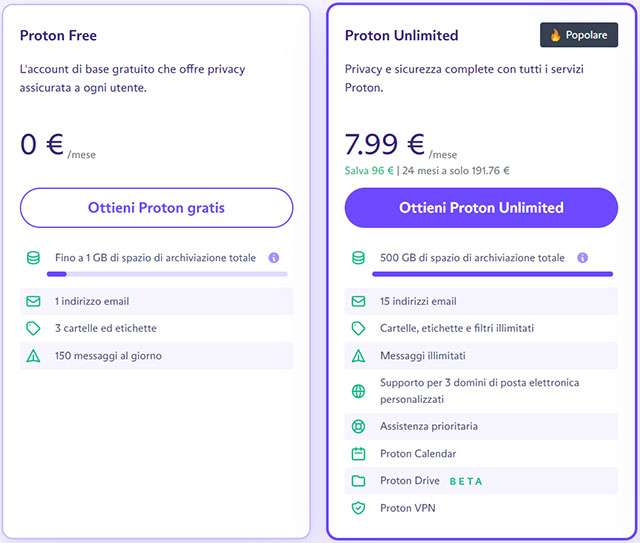Select the Proton Free plan heading
640x543 pixels.
(x=60, y=35)
